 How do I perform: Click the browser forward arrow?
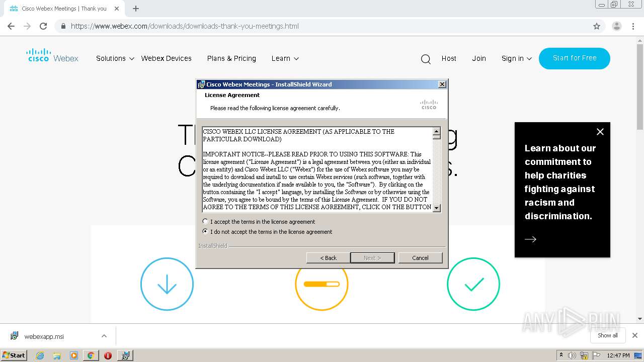tap(27, 26)
